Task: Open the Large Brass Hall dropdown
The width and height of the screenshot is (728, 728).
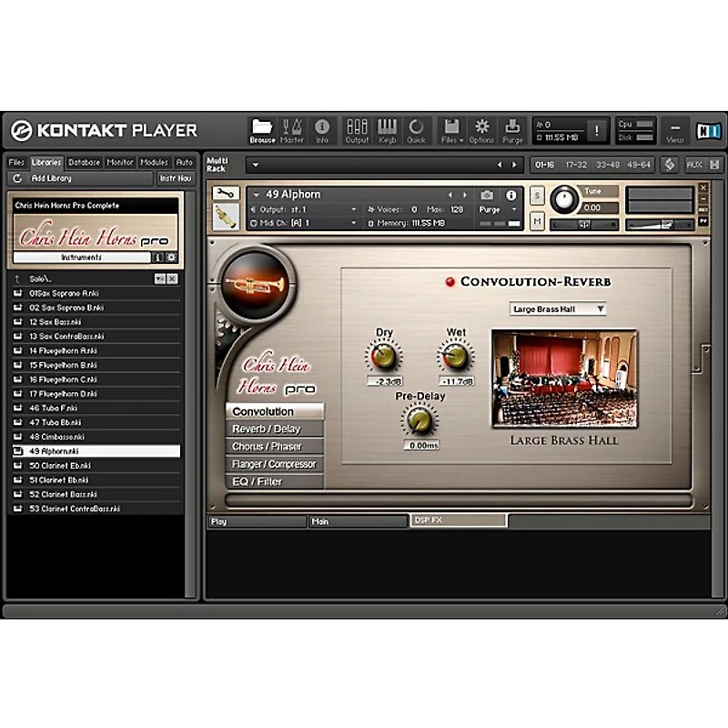Action: [558, 309]
